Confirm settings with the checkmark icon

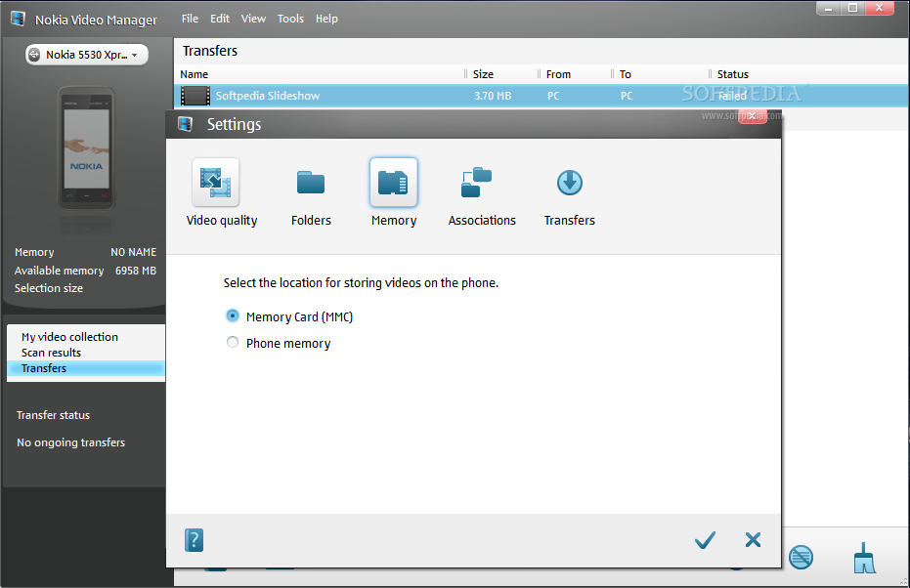pos(705,540)
